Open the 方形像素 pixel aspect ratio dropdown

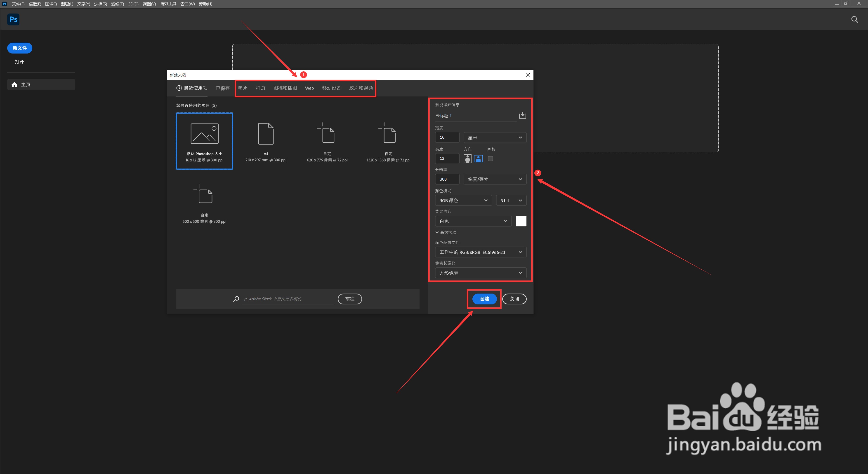[x=481, y=273]
